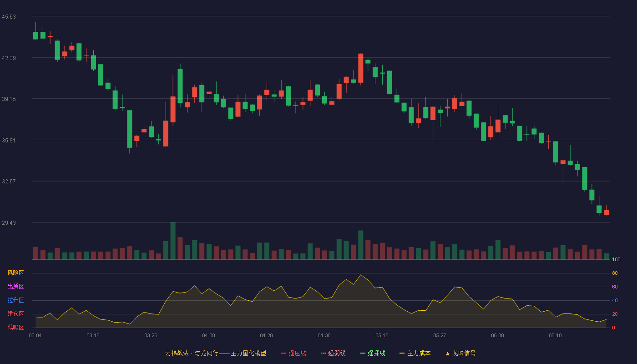The image size is (637, 364).
Task: Select the 出货区 zone label
Action: pos(15,287)
